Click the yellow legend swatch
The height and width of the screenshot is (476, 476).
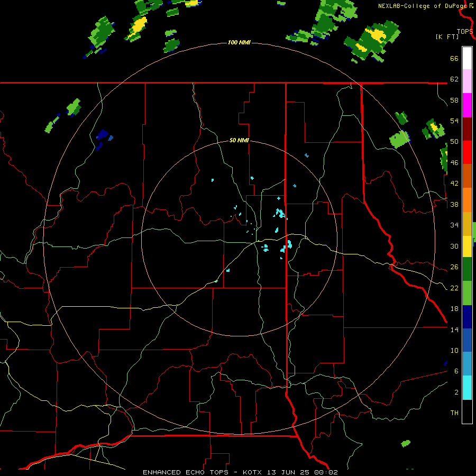tap(467, 246)
